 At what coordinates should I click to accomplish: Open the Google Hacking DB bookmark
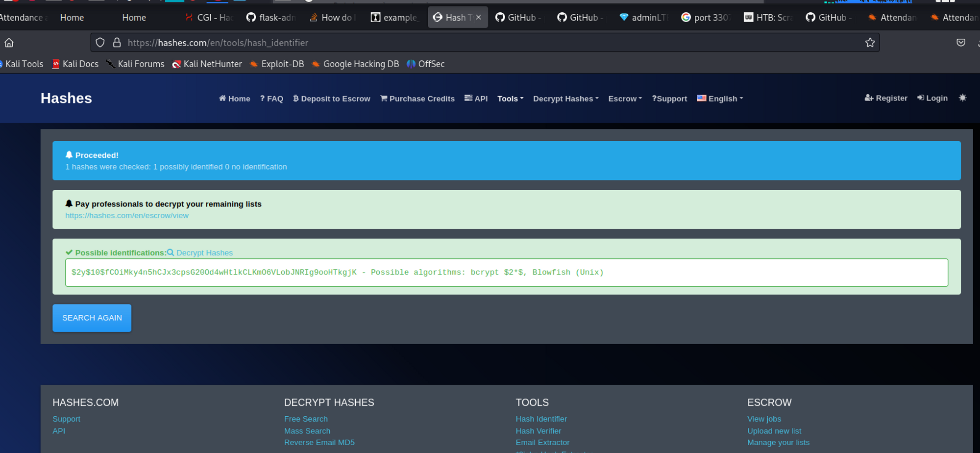click(x=355, y=64)
